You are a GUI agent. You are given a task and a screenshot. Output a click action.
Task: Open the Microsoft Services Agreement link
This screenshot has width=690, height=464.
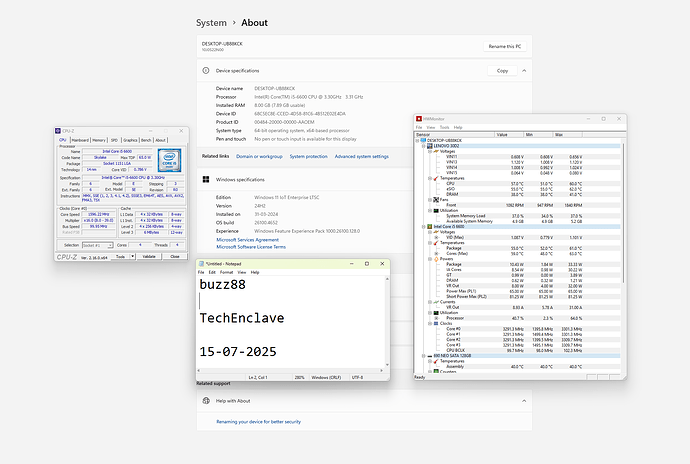click(247, 240)
